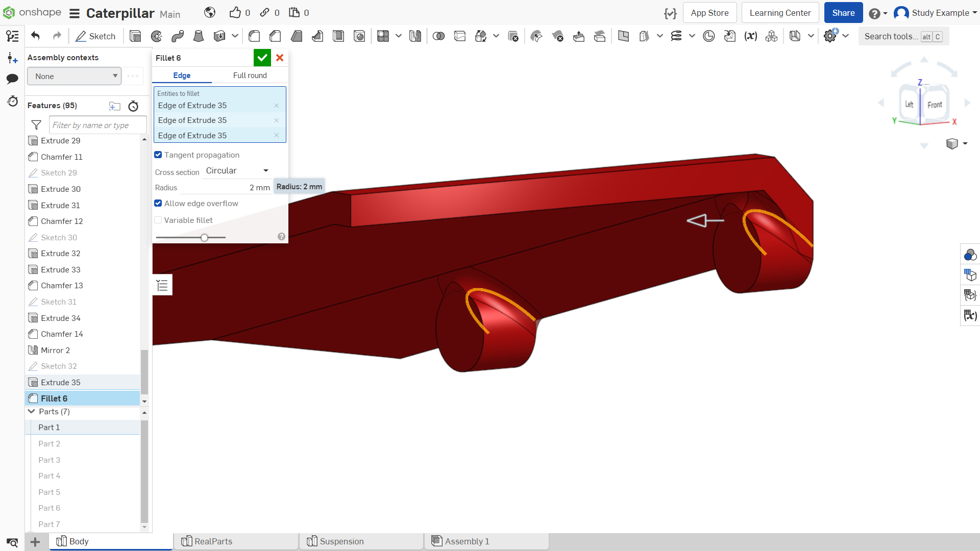
Task: Click the Redo arrow icon
Action: click(57, 36)
